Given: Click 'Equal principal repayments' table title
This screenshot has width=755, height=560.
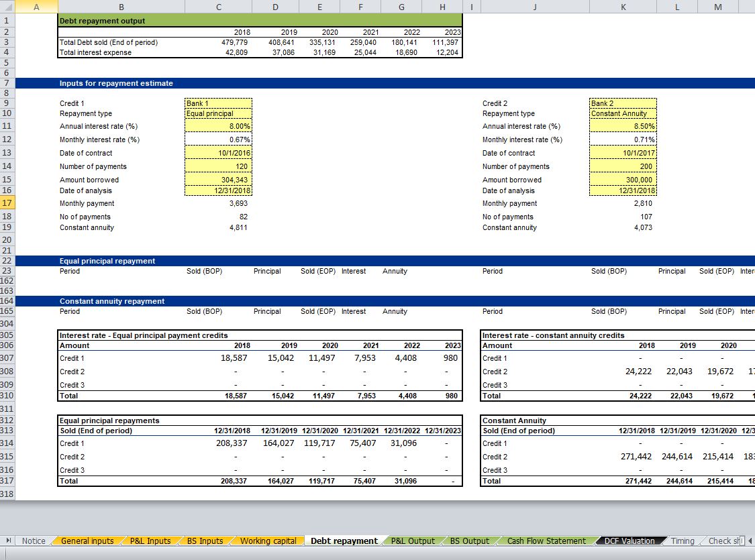Looking at the screenshot, I should (109, 421).
